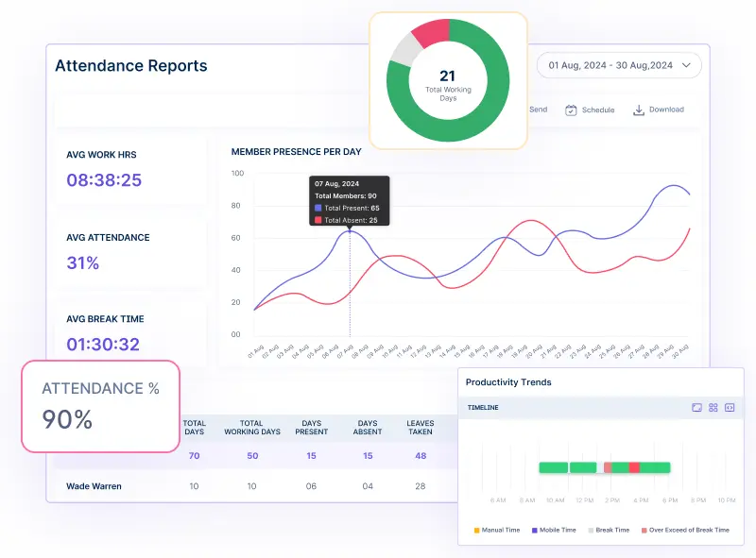The height and width of the screenshot is (558, 756).
Task: Toggle the Total Present series in tooltip
Action: (x=318, y=208)
